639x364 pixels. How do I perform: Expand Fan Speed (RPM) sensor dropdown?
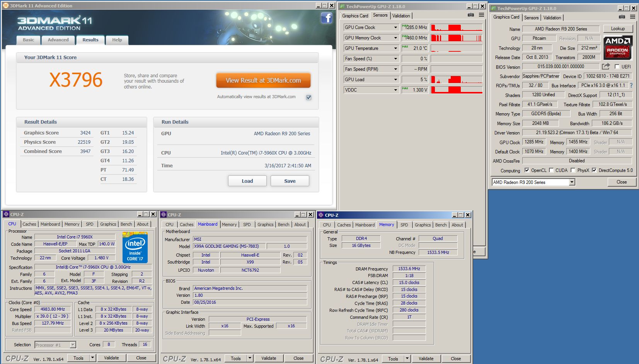click(395, 69)
